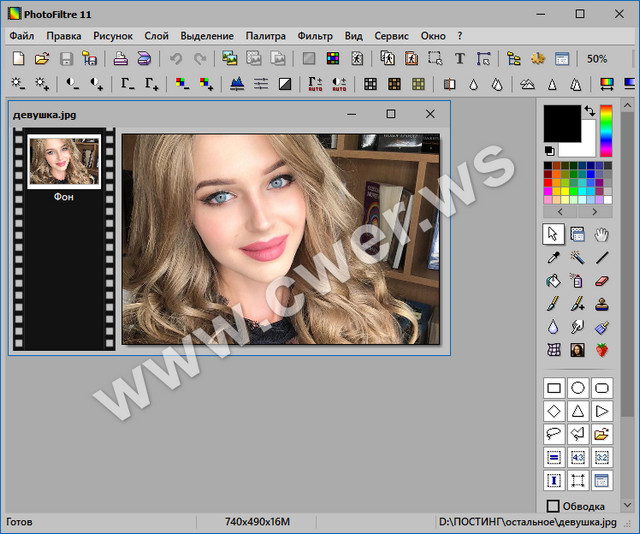The width and height of the screenshot is (640, 534).
Task: Click the Print icon in toolbar
Action: (x=119, y=59)
